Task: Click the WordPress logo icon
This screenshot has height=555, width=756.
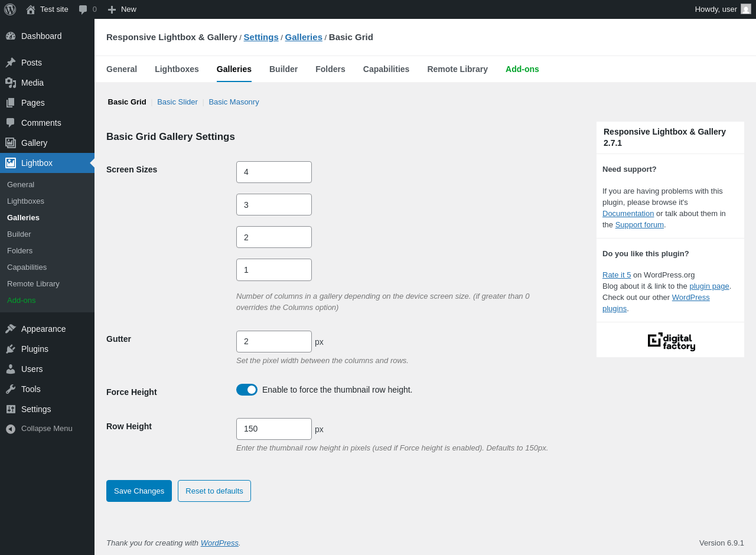Action: [10, 9]
